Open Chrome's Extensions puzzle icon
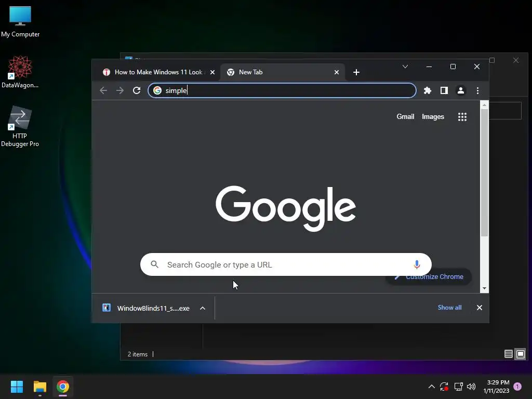The height and width of the screenshot is (399, 532). pyautogui.click(x=428, y=90)
